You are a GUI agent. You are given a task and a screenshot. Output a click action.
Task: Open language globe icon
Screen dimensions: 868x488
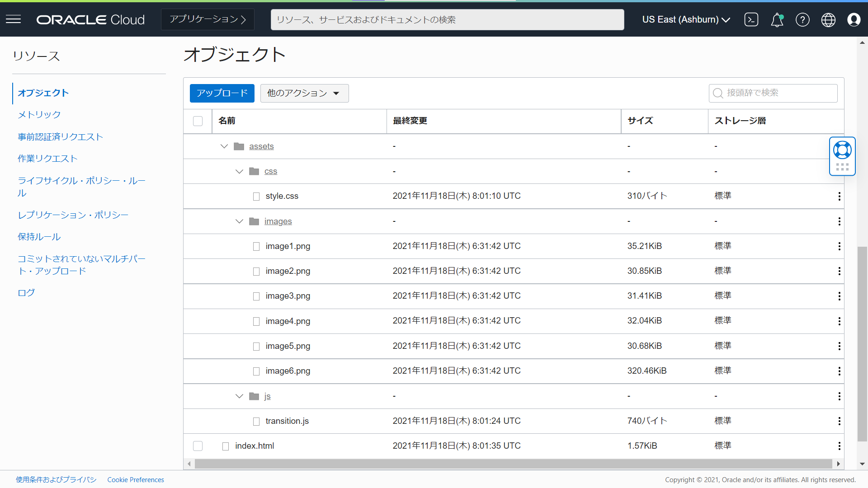(x=828, y=19)
